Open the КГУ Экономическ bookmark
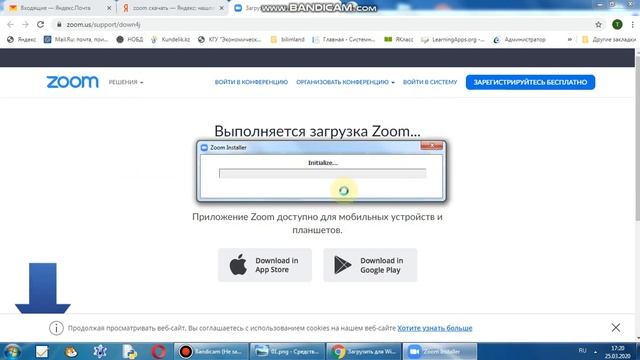Image resolution: width=640 pixels, height=360 pixels. point(230,40)
